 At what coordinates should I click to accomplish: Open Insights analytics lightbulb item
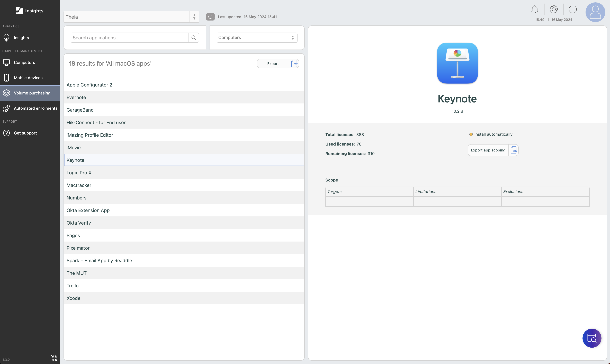click(x=30, y=37)
